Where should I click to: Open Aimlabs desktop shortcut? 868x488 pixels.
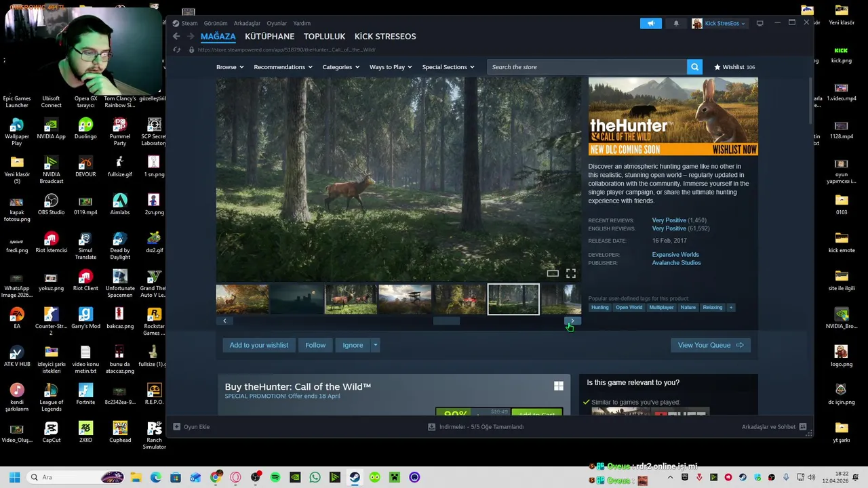pos(120,204)
